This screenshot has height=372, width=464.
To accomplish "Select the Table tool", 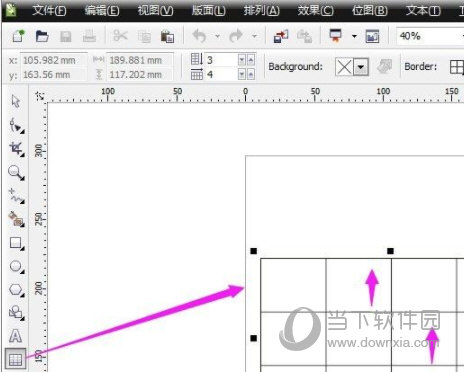I will pyautogui.click(x=15, y=359).
